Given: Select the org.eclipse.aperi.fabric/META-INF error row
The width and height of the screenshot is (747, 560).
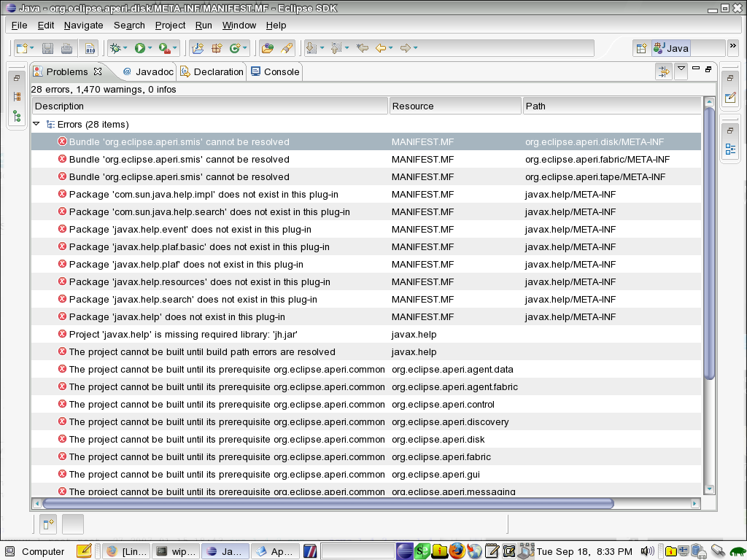Looking at the screenshot, I should pyautogui.click(x=366, y=160).
